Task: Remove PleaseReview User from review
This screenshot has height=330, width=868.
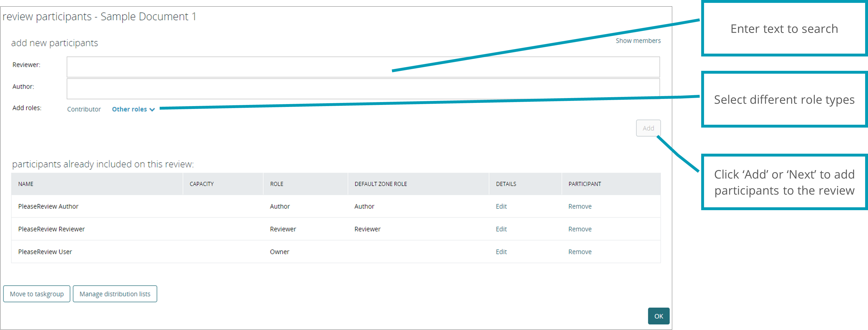Action: click(579, 252)
